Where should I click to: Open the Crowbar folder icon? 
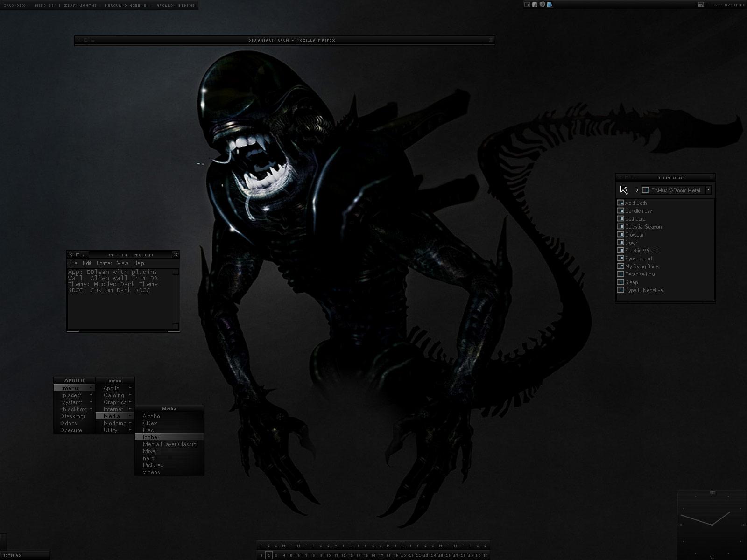pyautogui.click(x=620, y=234)
